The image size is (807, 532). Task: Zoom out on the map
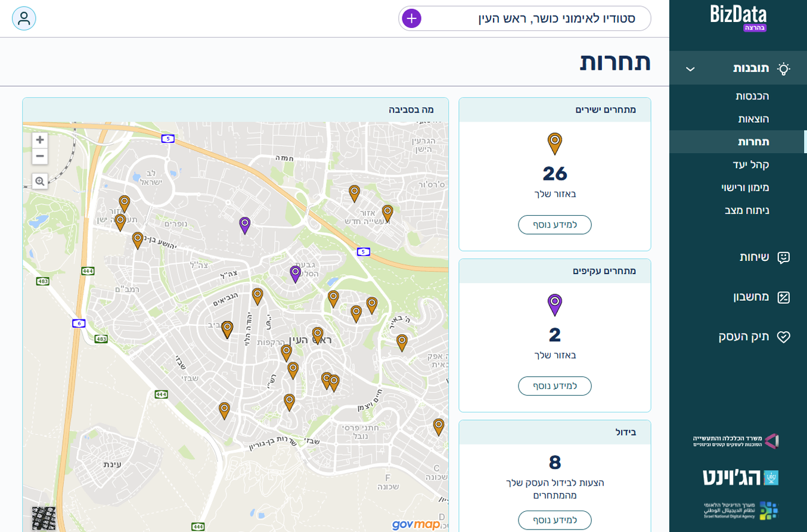click(x=40, y=156)
